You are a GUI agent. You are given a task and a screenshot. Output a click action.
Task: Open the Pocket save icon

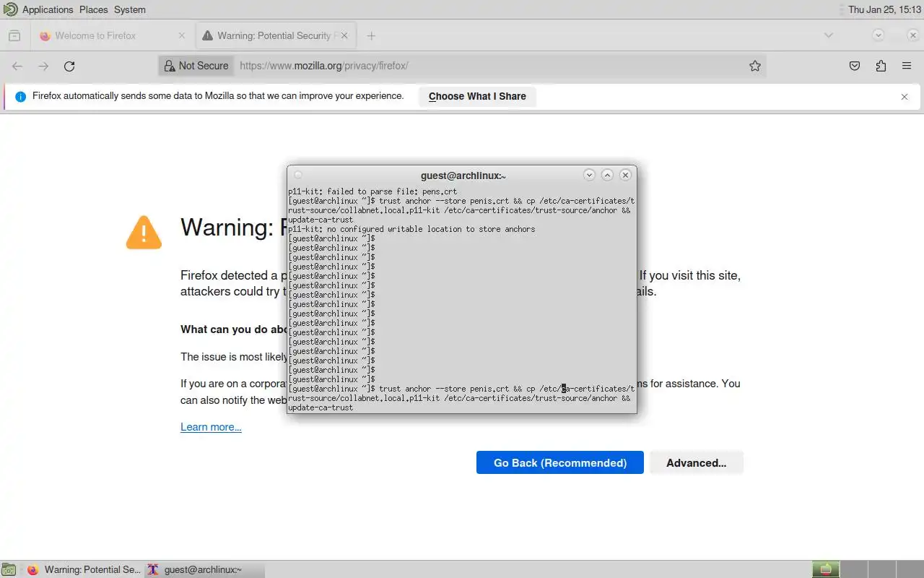(x=855, y=66)
